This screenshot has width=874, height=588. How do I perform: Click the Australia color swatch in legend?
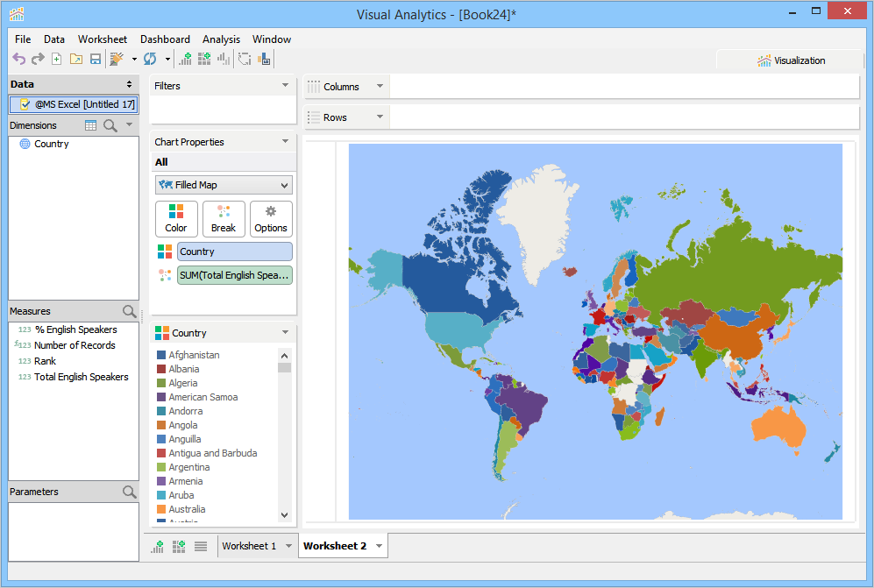161,509
